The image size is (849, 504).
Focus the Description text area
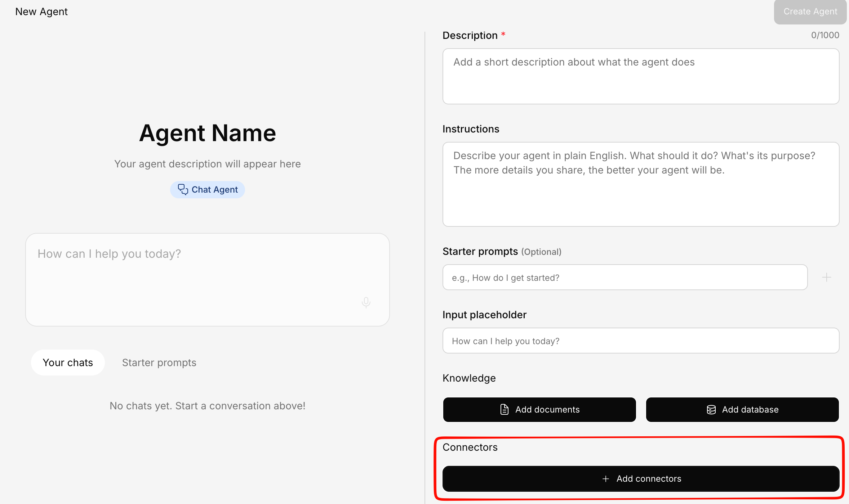point(641,76)
